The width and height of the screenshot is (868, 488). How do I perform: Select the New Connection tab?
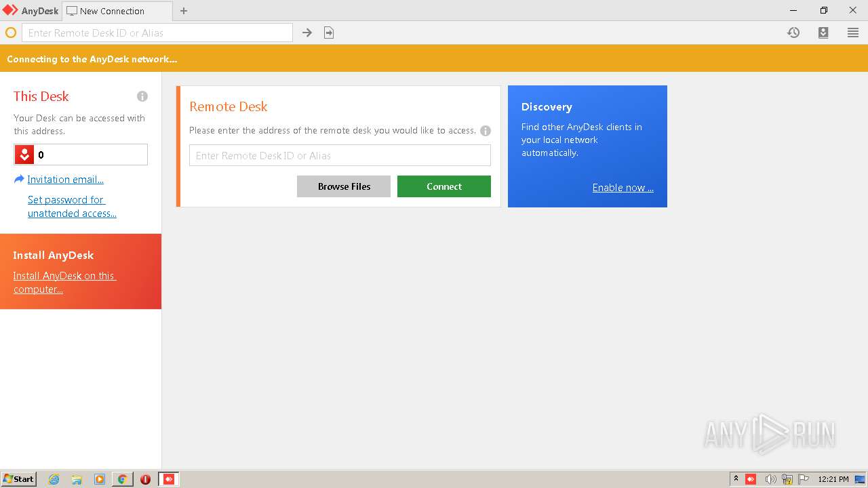(117, 11)
